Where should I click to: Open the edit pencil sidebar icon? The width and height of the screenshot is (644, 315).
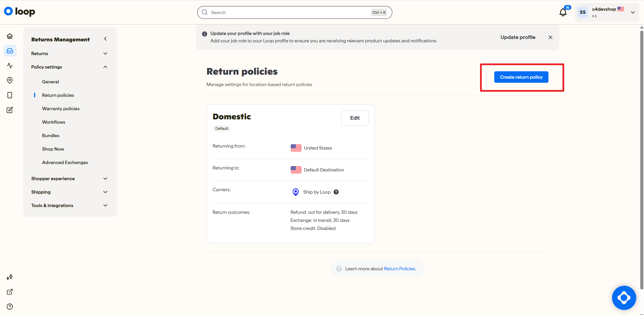10,110
